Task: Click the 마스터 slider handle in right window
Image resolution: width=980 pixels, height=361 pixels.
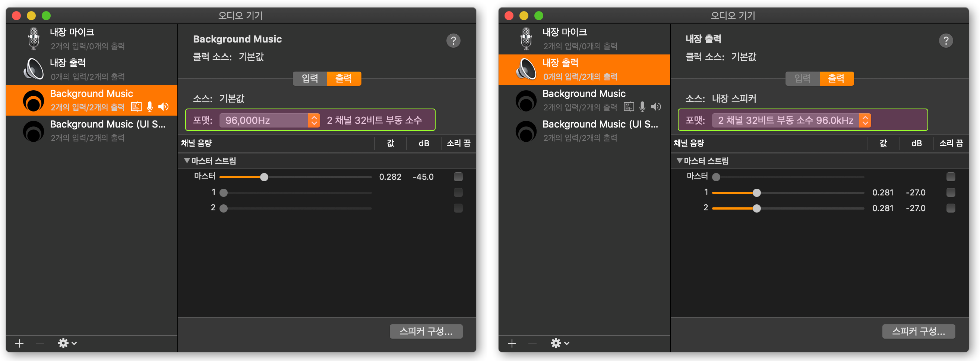Action: 716,177
